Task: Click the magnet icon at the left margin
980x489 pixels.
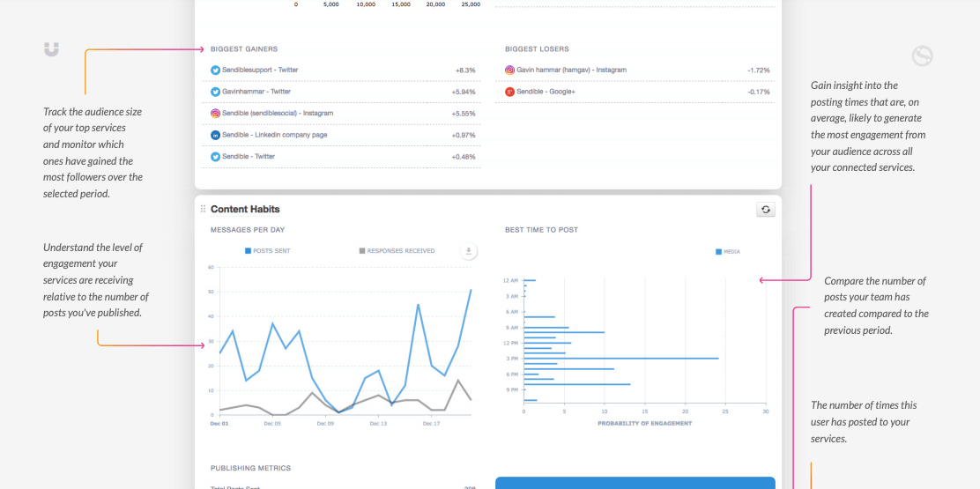Action: coord(51,50)
